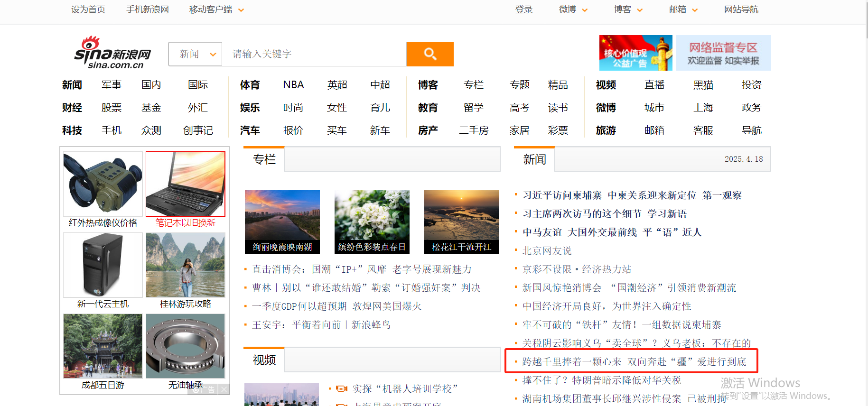Screen dimensions: 868x406
Task: Open the 绚丽晚霞映南湖 photo
Action: (x=282, y=222)
